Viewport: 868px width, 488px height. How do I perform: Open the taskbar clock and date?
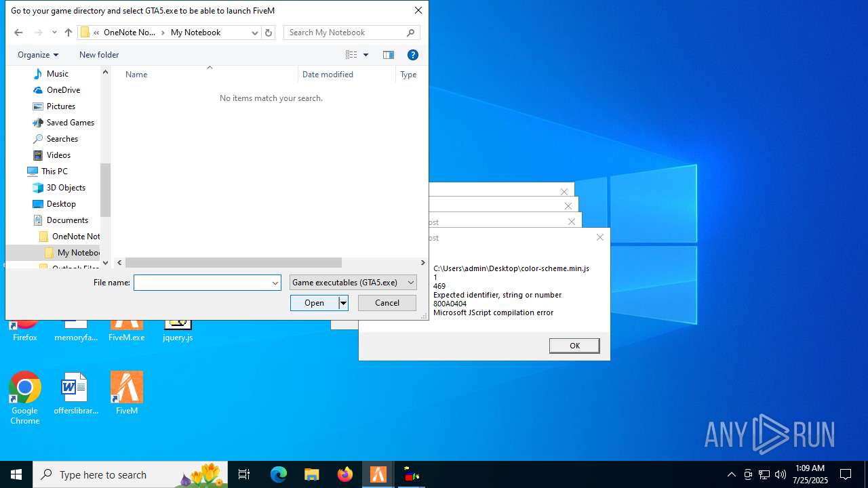pos(810,474)
